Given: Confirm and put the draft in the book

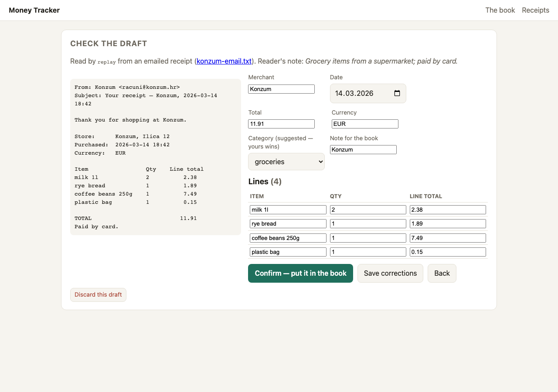Looking at the screenshot, I should pyautogui.click(x=300, y=273).
